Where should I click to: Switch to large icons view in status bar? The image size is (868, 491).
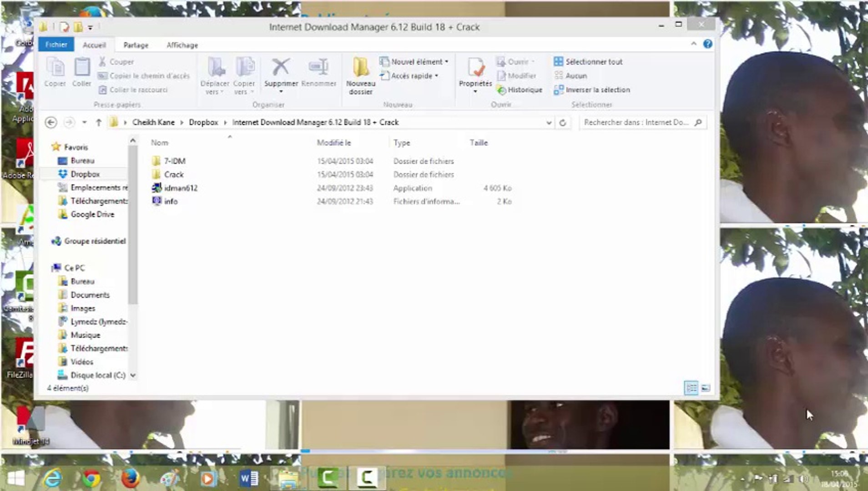(x=706, y=388)
